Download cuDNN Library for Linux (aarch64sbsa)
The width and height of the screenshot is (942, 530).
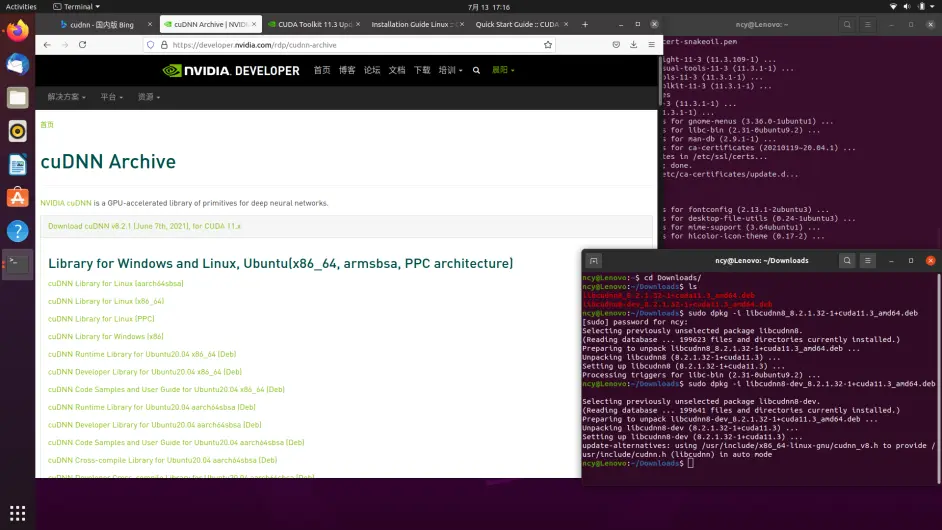pos(115,284)
